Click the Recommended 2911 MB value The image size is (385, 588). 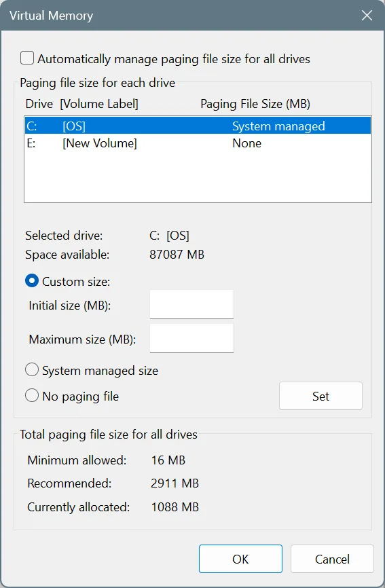tap(175, 483)
